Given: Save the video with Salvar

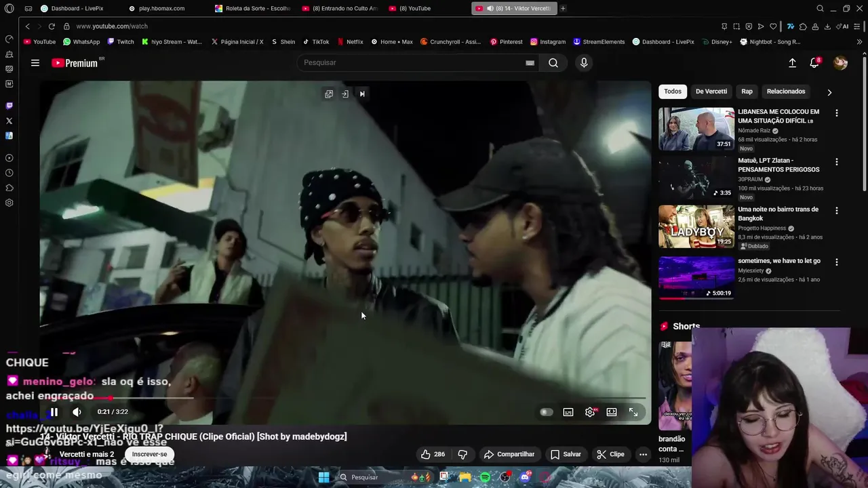Looking at the screenshot, I should click(566, 454).
